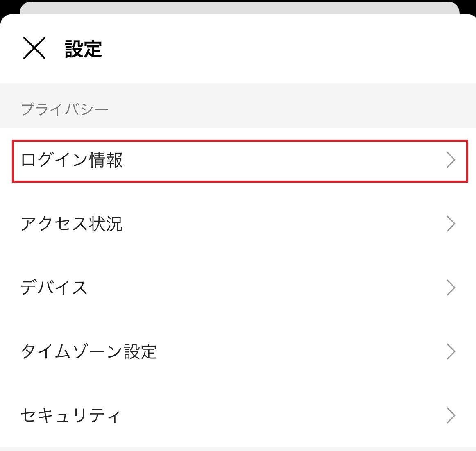Select the アクセス状況 text label
This screenshot has width=476, height=451.
click(x=72, y=224)
